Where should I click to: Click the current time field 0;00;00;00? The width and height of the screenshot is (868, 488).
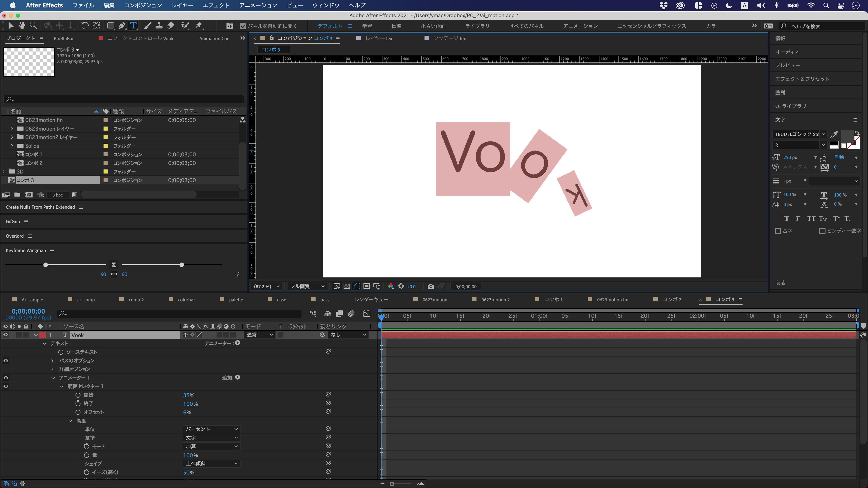(x=28, y=311)
